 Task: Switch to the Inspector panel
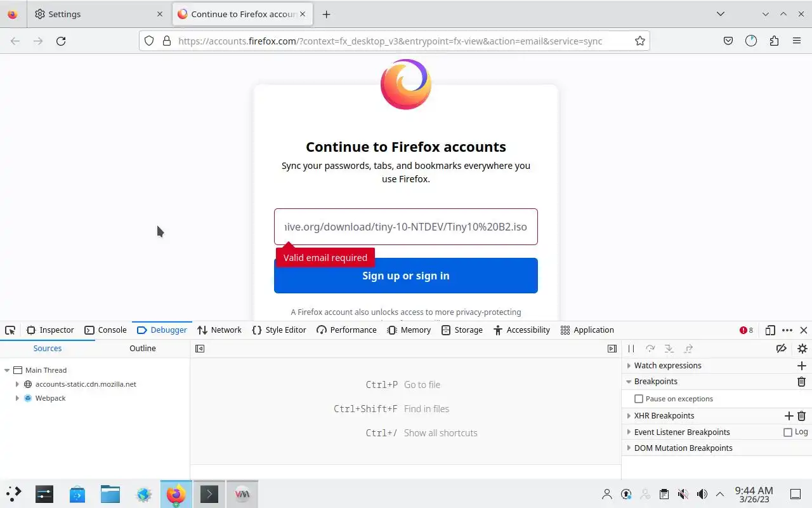(50, 330)
